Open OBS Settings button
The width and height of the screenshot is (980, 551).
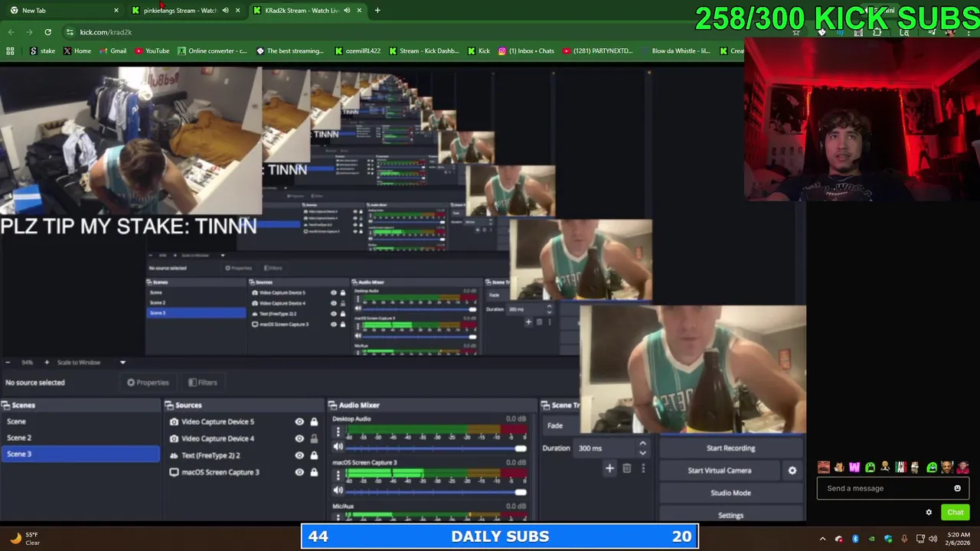click(x=730, y=515)
